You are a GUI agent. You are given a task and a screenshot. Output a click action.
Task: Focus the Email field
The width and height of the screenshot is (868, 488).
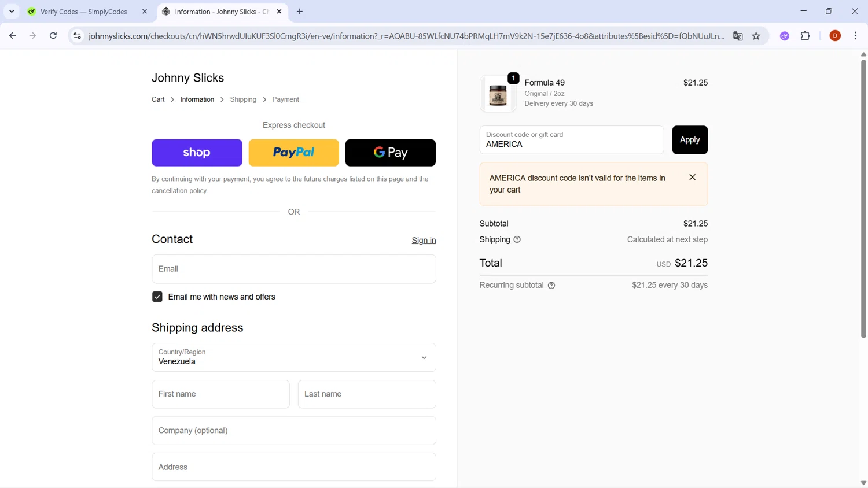click(x=294, y=269)
